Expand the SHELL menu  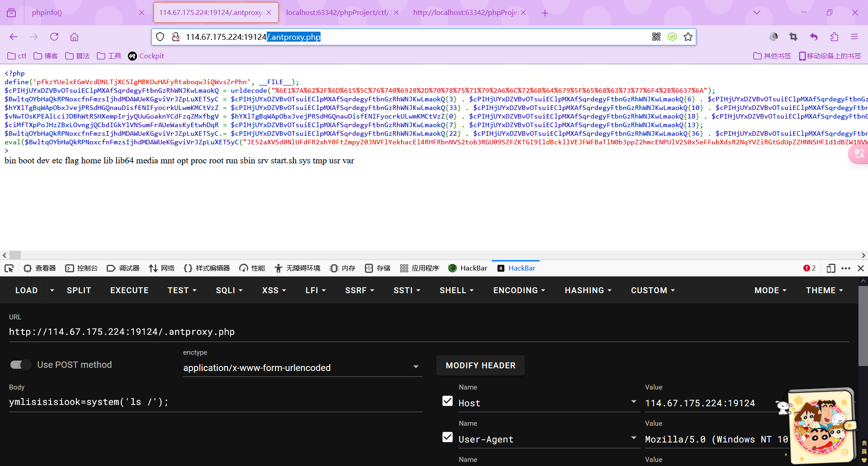[x=457, y=290]
